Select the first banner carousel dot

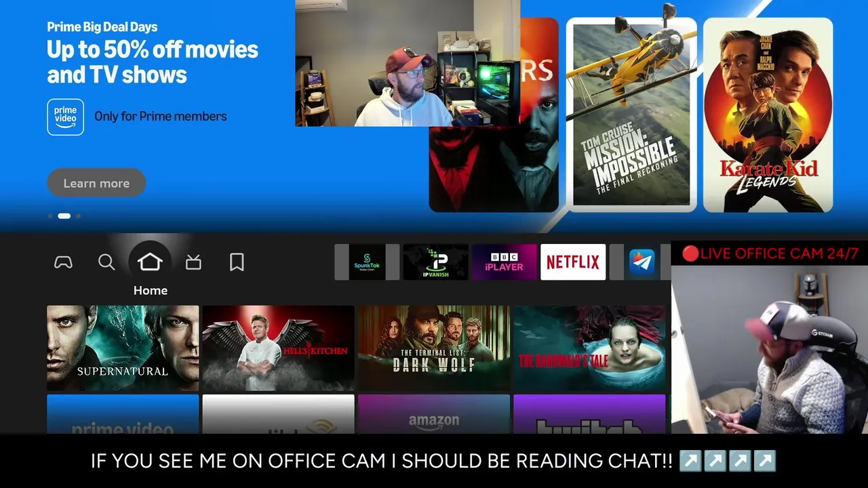coord(50,216)
